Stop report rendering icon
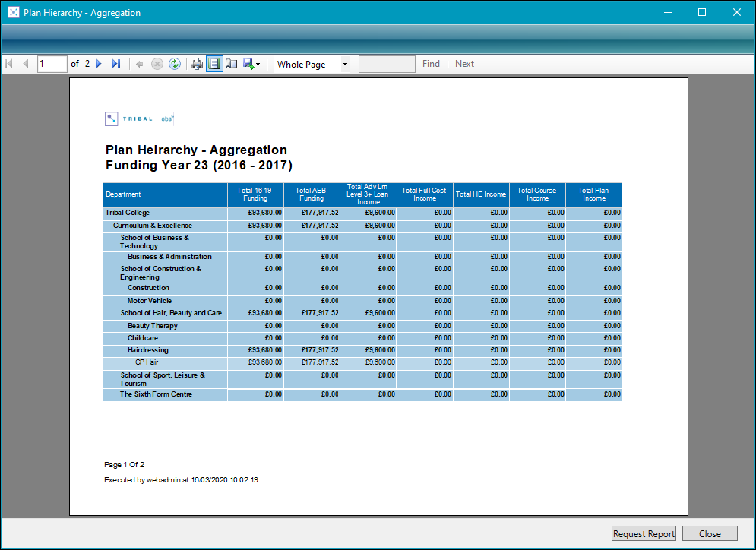The width and height of the screenshot is (756, 550). click(x=157, y=64)
